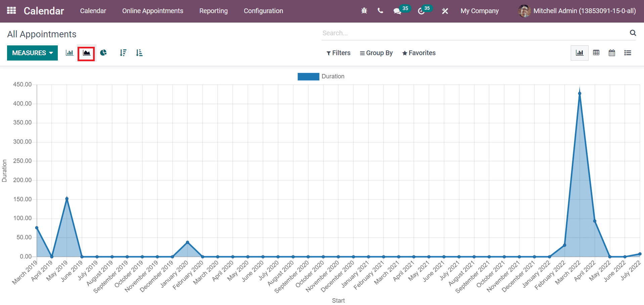Screen dimensions: 644x305
Task: Click the February 2022 data point
Action: point(564,245)
